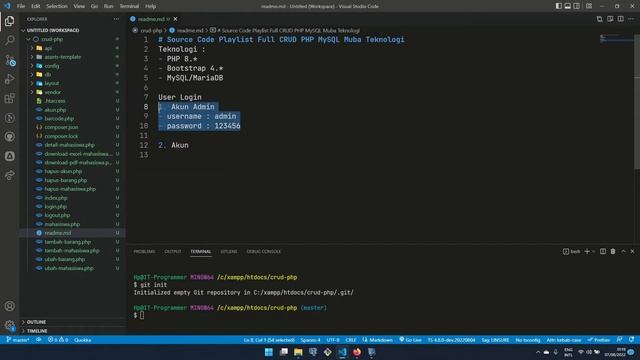Screen dimensions: 640x360
Task: Open markdown preview to the side
Action: 610,19
